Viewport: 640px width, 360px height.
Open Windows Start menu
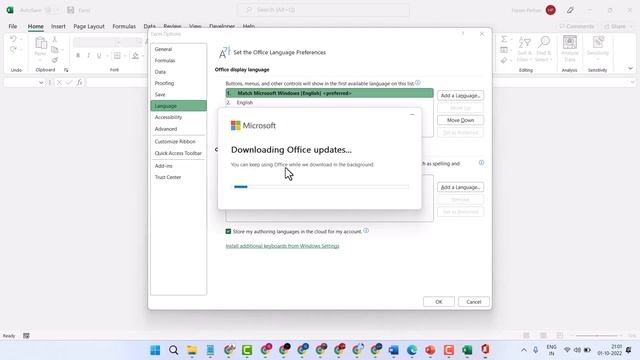click(x=155, y=350)
